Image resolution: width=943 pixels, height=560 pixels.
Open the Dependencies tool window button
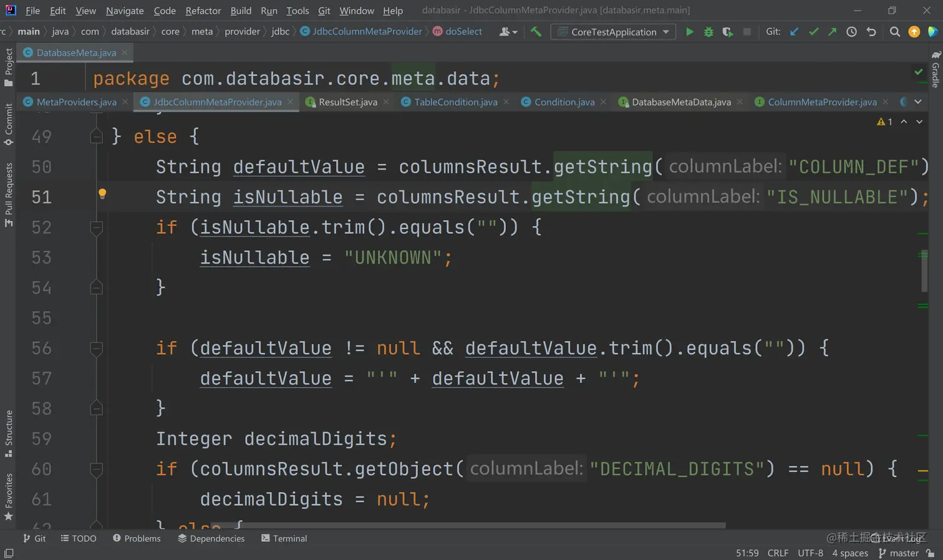click(x=211, y=538)
